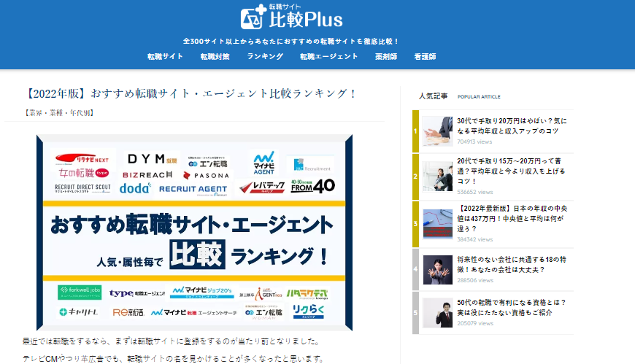Click the FROM40 logo in banner
This screenshot has width=635, height=364.
coord(312,186)
